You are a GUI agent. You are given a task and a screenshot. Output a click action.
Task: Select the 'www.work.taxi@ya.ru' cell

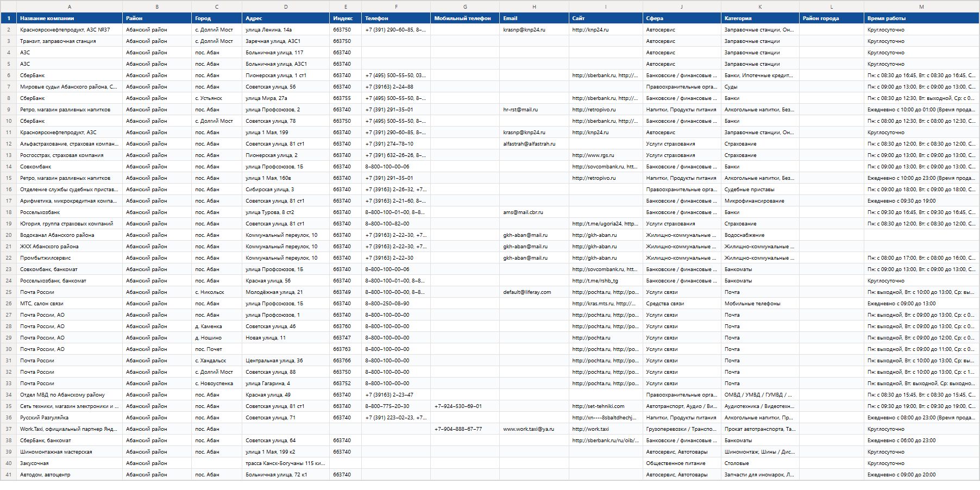(535, 429)
